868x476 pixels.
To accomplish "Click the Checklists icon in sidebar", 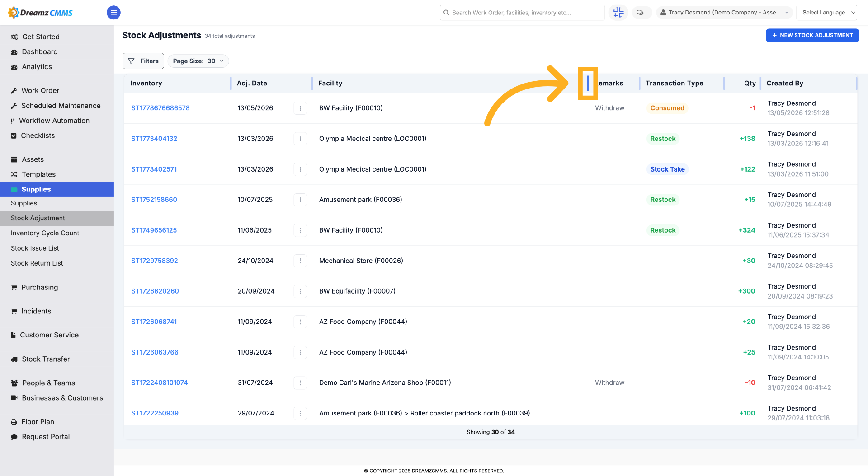I will coord(14,135).
